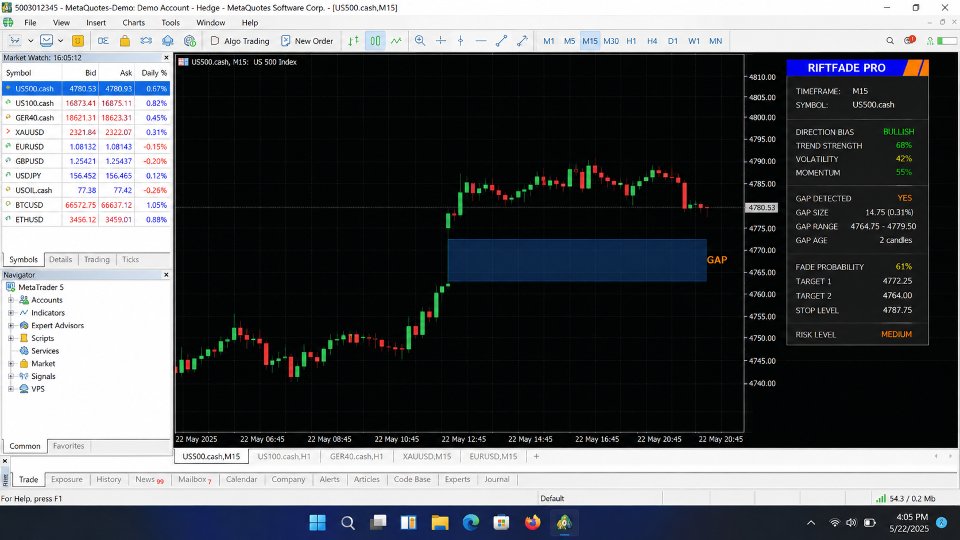Select the BTCUSD row in Market Watch

click(86, 205)
